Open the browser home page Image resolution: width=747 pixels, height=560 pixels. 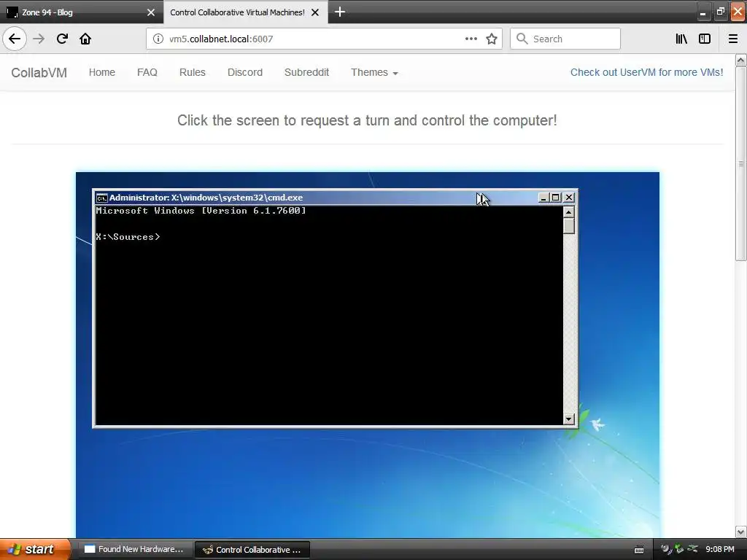[85, 39]
